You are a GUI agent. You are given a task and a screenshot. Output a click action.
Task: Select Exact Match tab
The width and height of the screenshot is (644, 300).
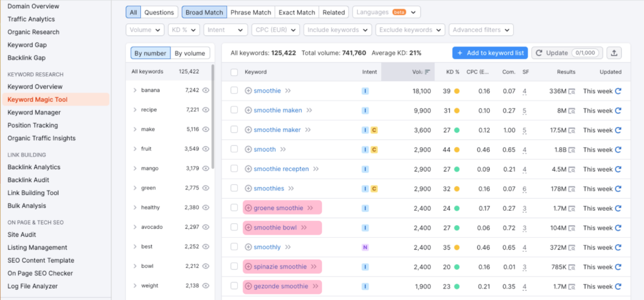297,13
